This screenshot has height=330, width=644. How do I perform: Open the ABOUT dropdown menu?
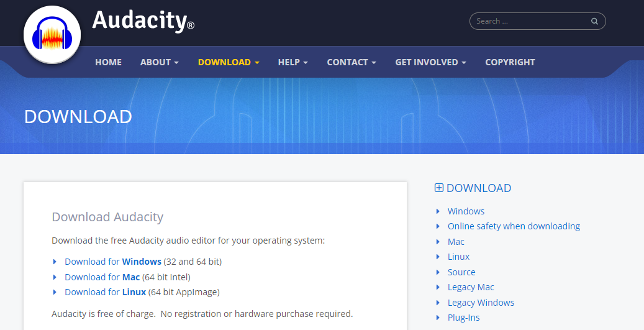(x=160, y=62)
